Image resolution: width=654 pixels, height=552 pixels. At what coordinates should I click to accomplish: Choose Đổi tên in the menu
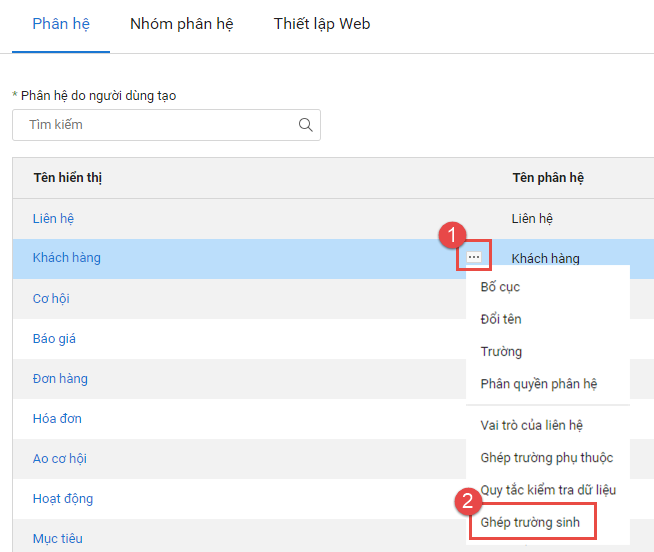click(x=501, y=319)
